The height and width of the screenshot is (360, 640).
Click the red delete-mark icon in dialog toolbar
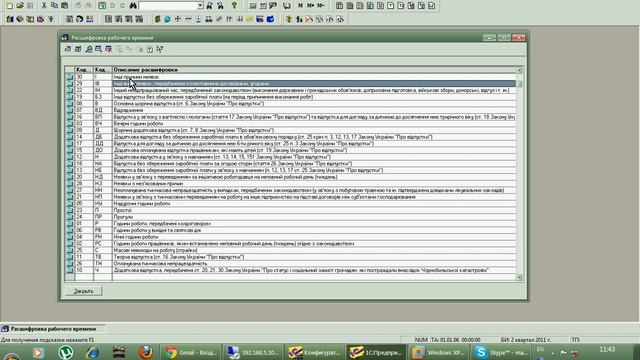pos(109,49)
